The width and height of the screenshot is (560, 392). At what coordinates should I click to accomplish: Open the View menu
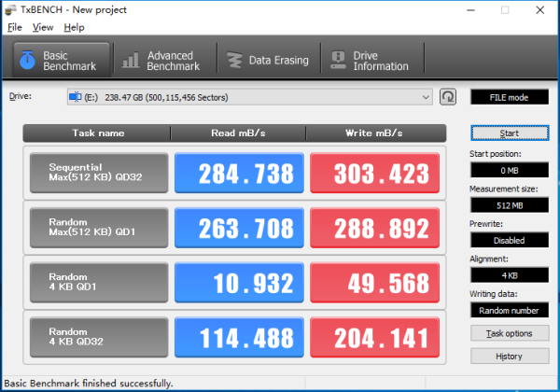tap(43, 27)
